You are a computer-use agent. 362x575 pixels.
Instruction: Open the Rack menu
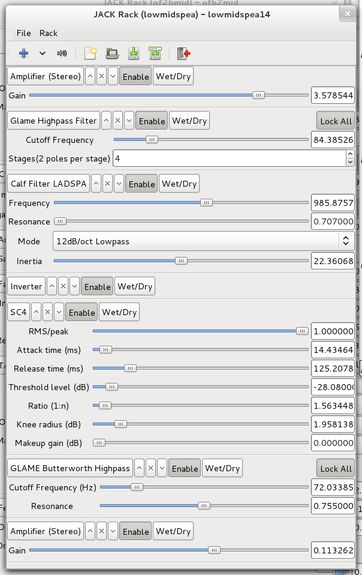(x=48, y=33)
